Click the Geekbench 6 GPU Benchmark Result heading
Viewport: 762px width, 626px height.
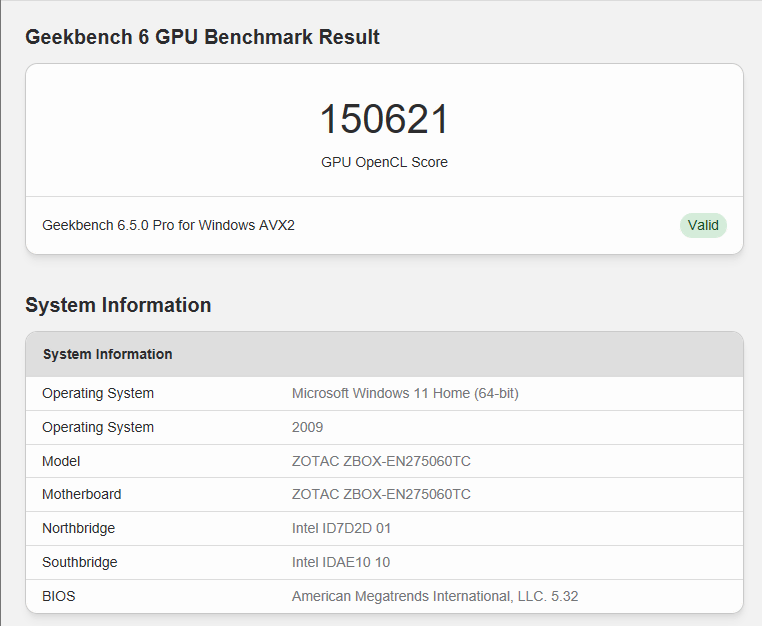(202, 37)
